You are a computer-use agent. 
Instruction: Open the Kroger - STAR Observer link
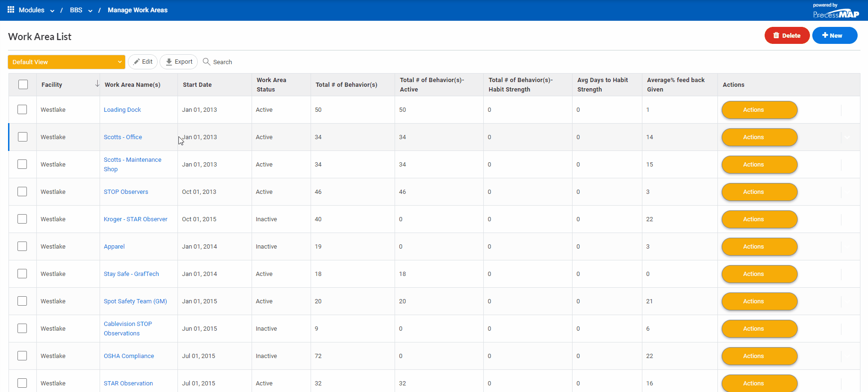(135, 219)
